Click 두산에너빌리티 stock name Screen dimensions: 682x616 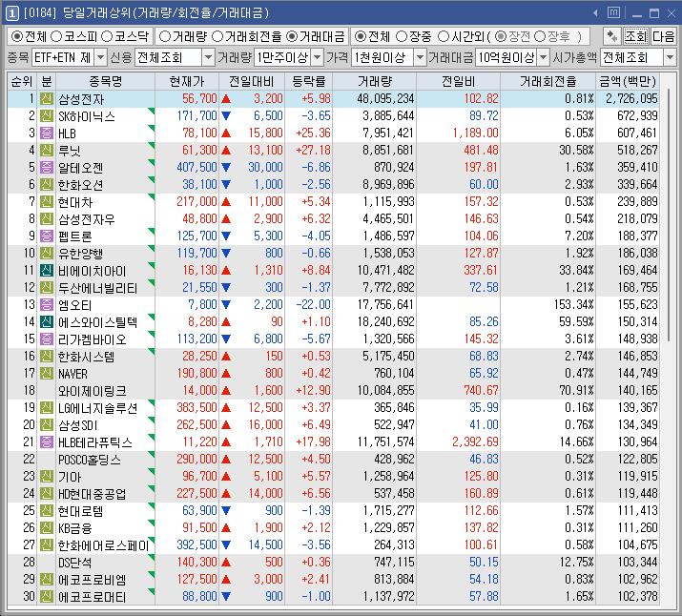(98, 288)
